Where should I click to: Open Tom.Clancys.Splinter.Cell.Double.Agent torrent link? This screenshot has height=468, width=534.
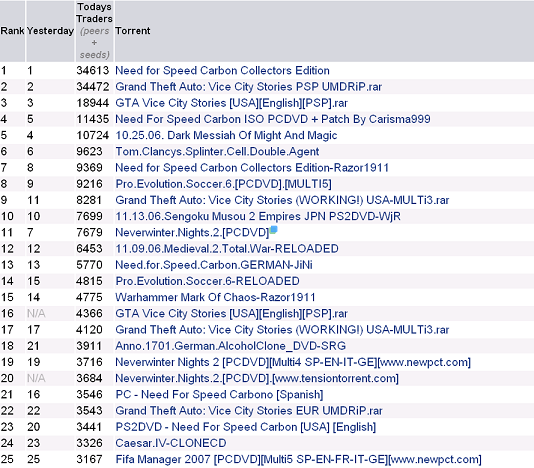(x=217, y=152)
